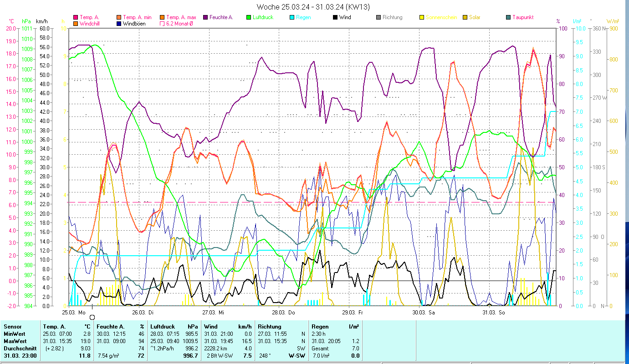The width and height of the screenshot is (629, 364).
Task: Select the 'Regen' table column header
Action: (320, 327)
